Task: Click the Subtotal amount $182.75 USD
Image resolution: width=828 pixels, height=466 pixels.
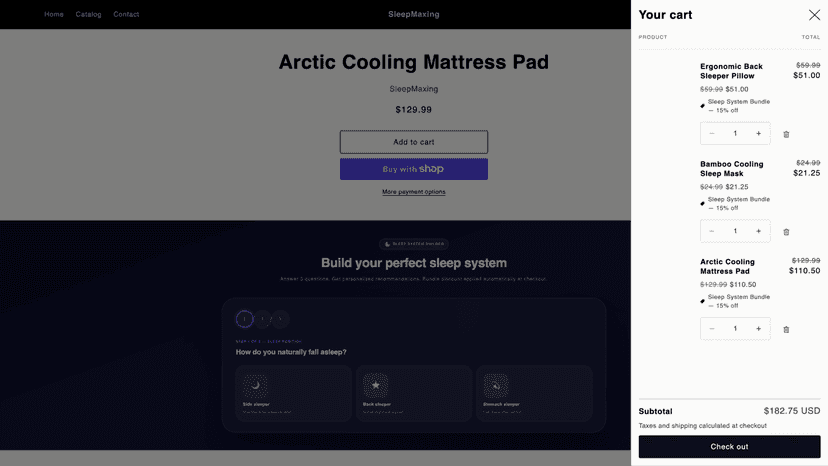Action: [792, 411]
